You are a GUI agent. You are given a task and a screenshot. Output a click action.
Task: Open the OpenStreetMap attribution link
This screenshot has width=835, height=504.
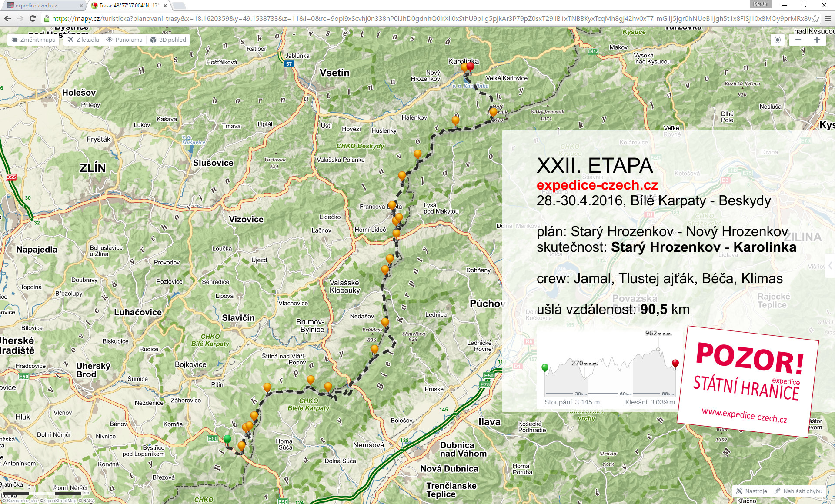point(60,501)
